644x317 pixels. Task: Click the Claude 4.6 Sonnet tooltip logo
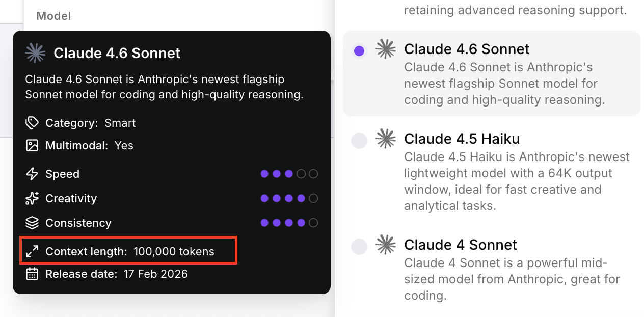pos(35,53)
